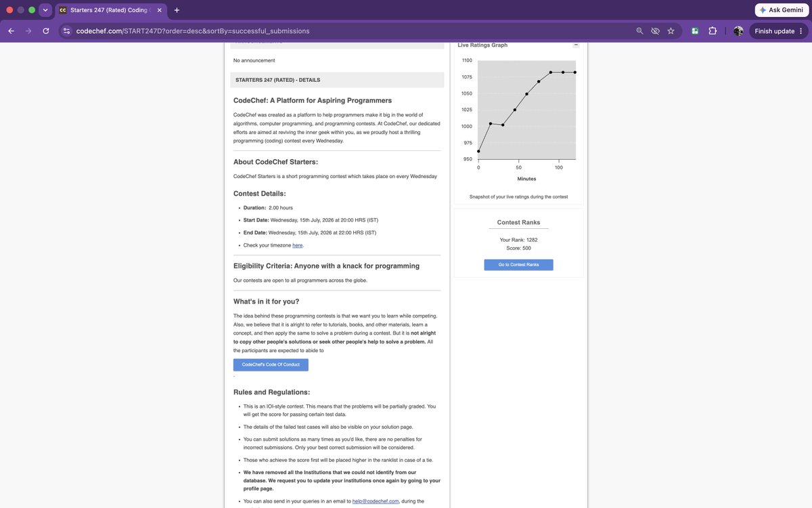
Task: Click the help@codechef.com email link
Action: pos(376,501)
